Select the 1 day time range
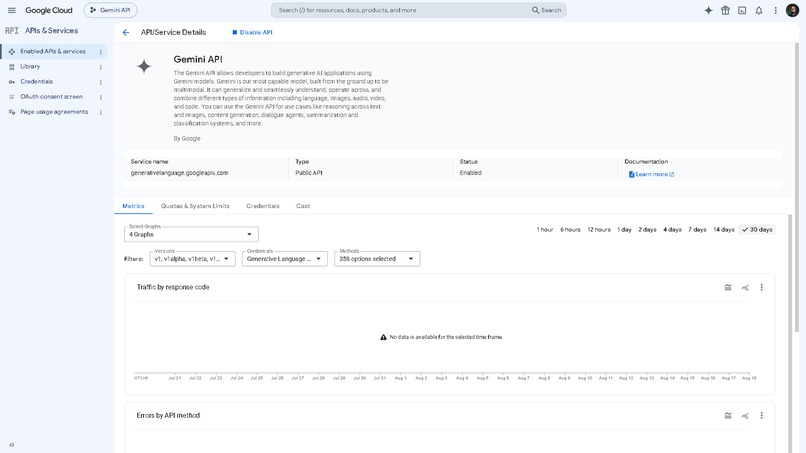806x453 pixels. pos(624,230)
